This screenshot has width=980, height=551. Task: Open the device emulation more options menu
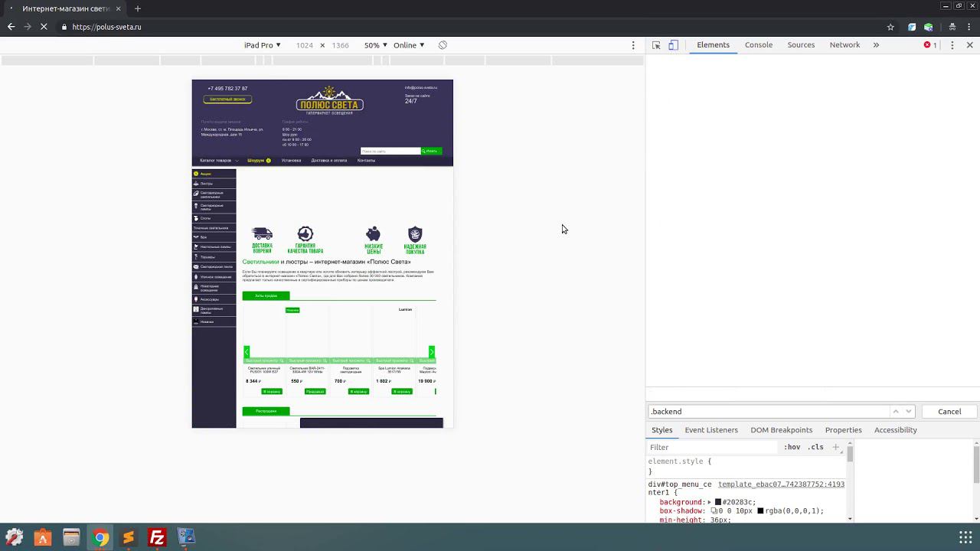[633, 45]
